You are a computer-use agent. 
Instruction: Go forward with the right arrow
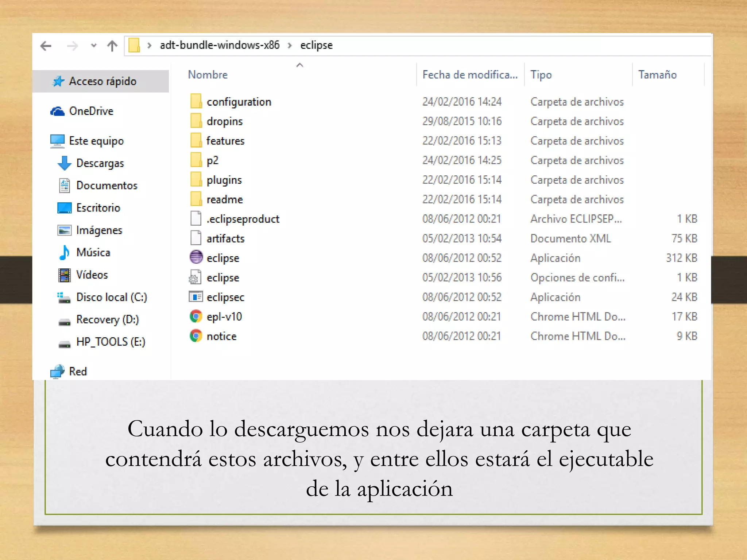pos(73,46)
